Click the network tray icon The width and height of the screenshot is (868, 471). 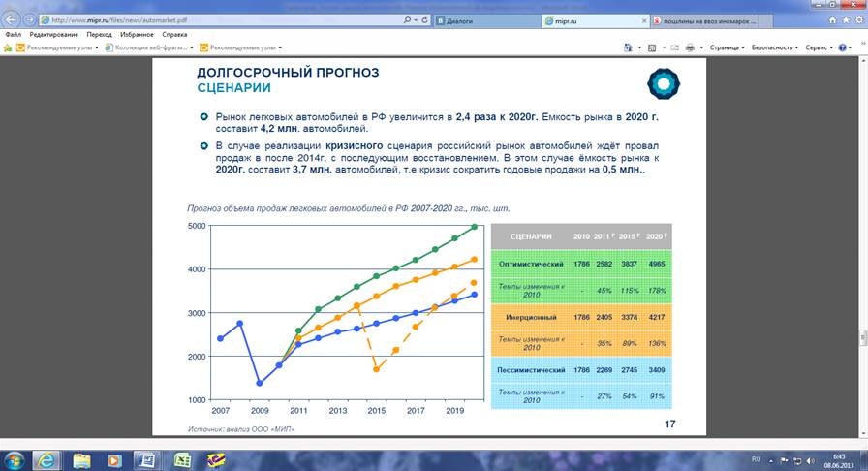pyautogui.click(x=797, y=461)
